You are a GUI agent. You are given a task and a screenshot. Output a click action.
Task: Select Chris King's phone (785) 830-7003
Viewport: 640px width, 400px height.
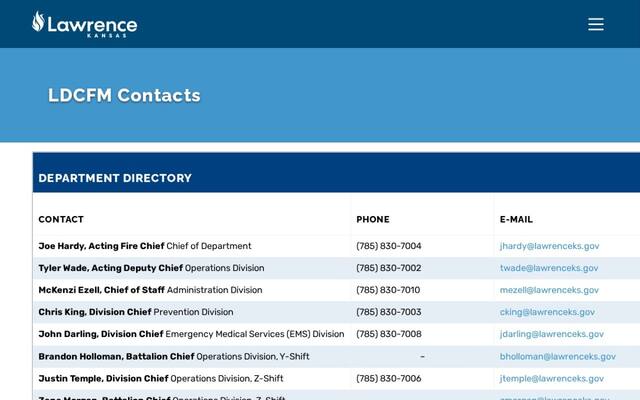tap(389, 312)
